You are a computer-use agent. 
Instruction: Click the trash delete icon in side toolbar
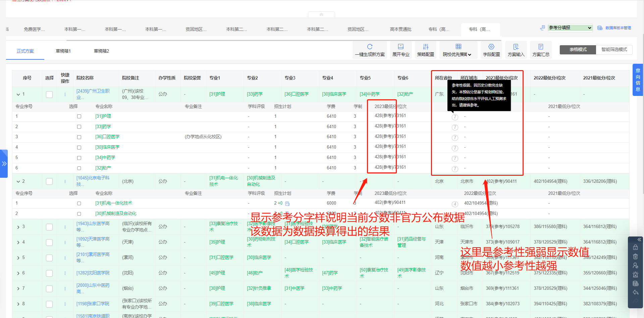635,256
